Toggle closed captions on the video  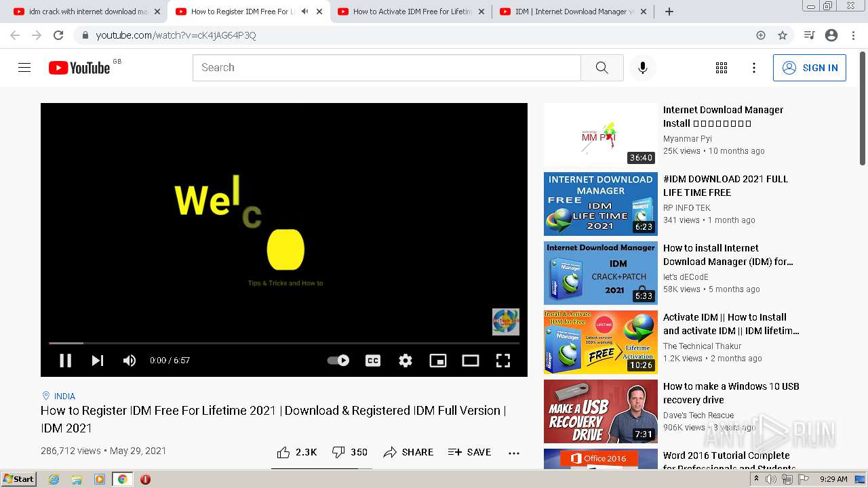373,361
